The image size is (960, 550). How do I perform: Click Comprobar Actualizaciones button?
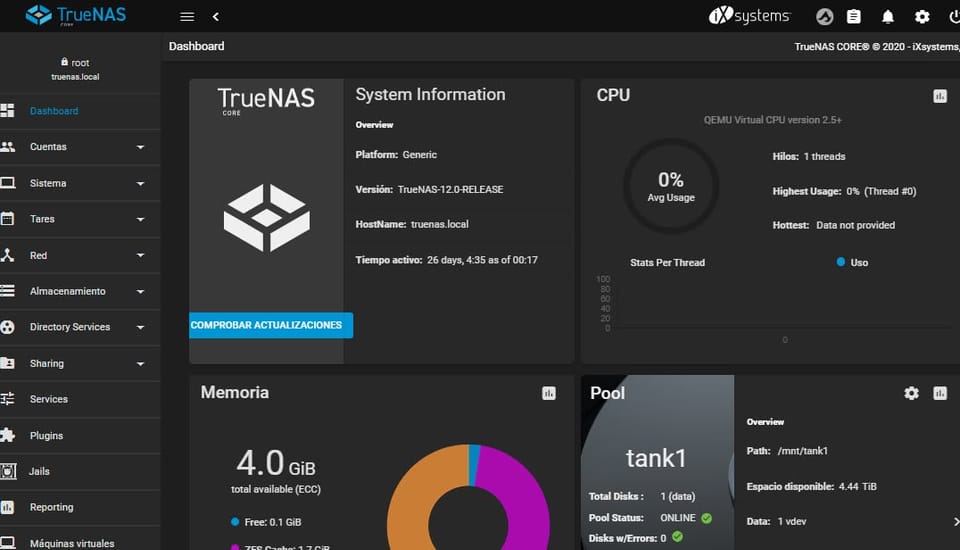(x=271, y=325)
